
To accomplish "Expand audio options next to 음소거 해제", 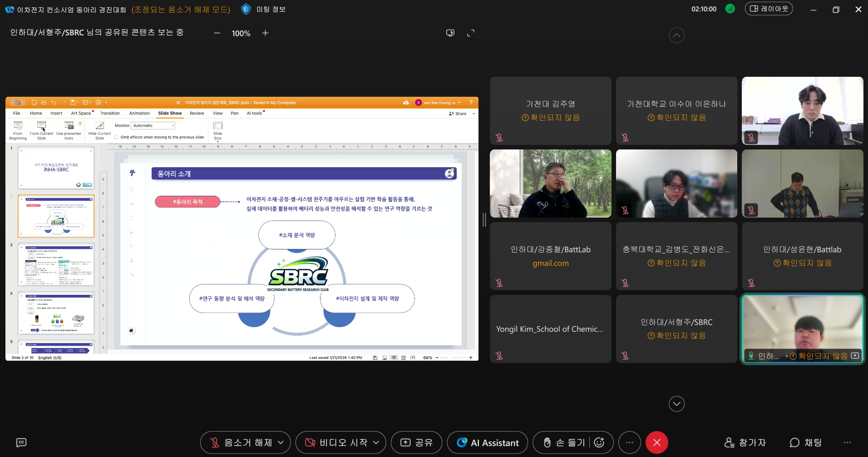I will tap(281, 442).
